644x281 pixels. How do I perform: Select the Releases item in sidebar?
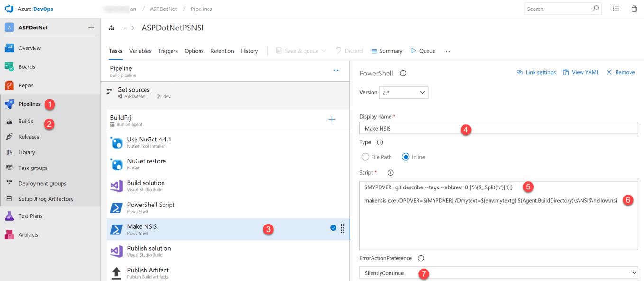[x=29, y=137]
